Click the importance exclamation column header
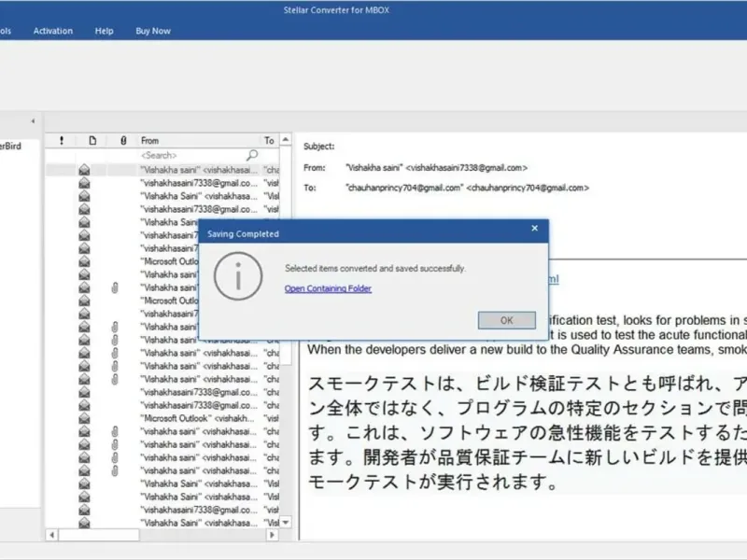 coord(62,141)
